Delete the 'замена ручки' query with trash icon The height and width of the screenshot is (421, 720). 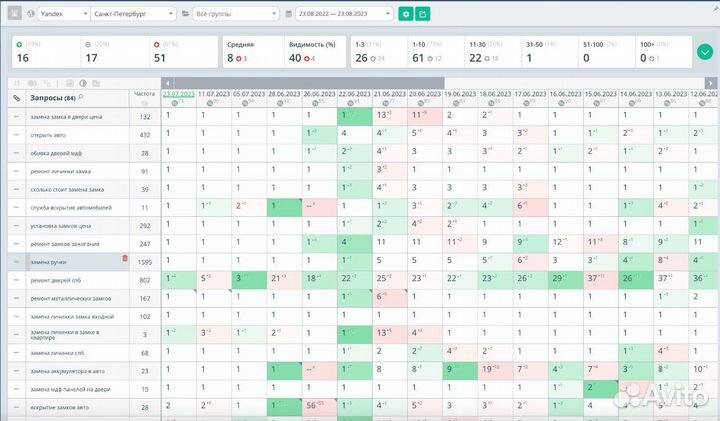pyautogui.click(x=125, y=259)
